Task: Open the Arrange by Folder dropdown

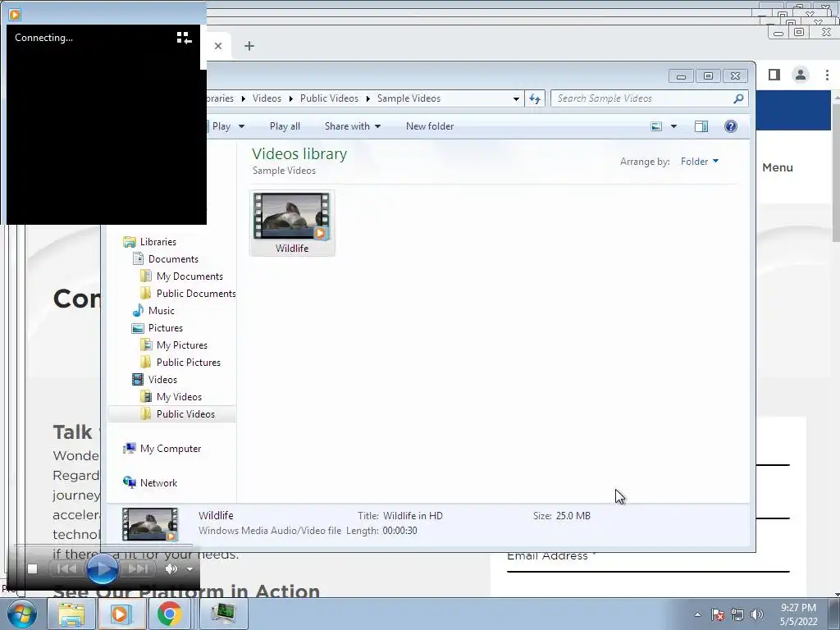Action: [700, 162]
